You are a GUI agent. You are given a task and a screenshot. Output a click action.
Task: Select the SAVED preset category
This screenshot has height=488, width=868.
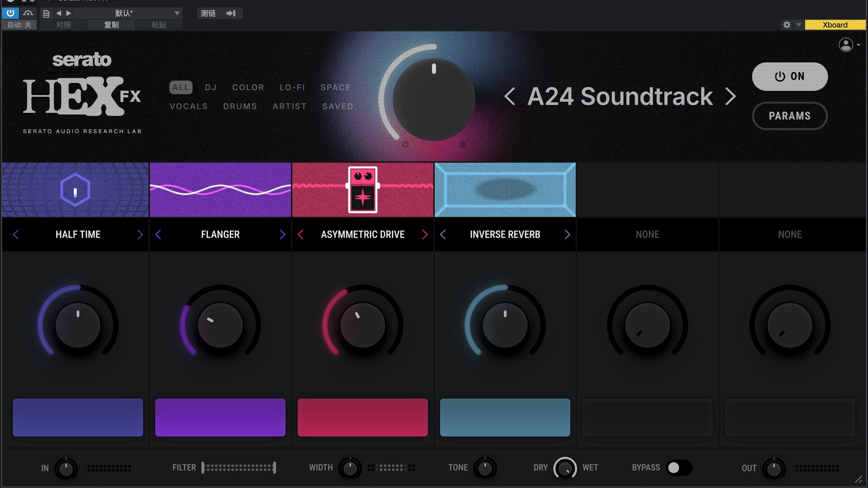pyautogui.click(x=338, y=106)
